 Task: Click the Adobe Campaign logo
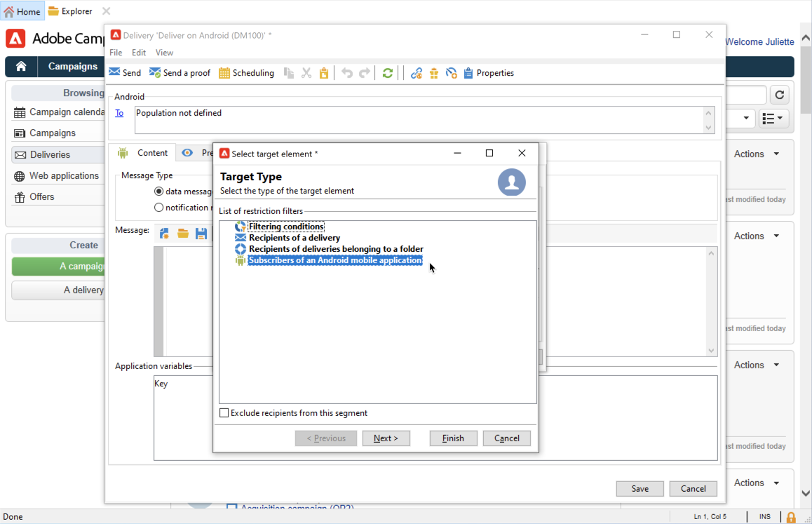click(15, 39)
